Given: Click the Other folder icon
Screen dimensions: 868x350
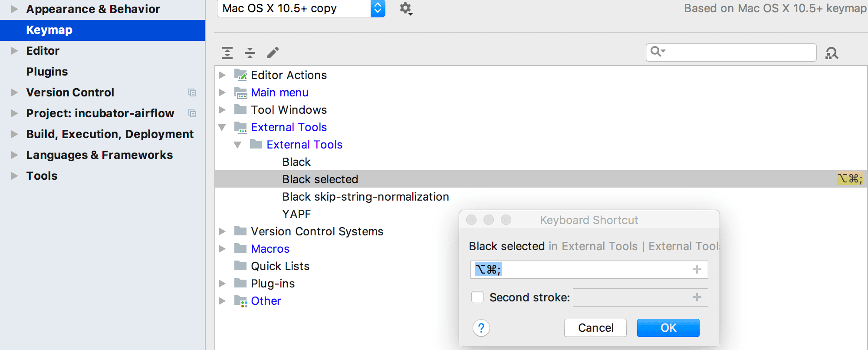Looking at the screenshot, I should [x=240, y=301].
